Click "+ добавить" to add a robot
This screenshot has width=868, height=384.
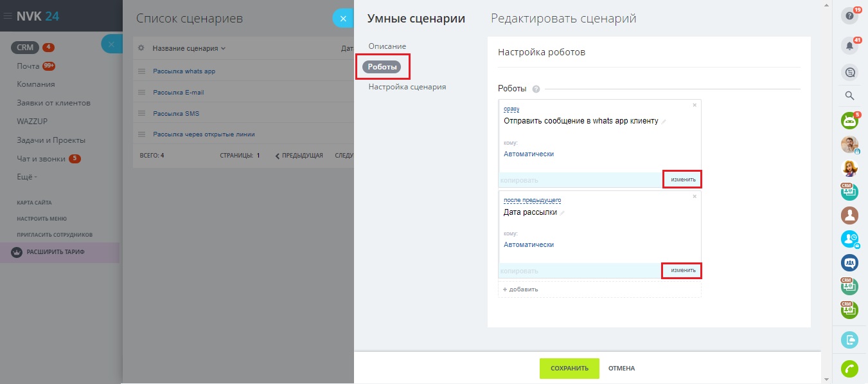(520, 289)
